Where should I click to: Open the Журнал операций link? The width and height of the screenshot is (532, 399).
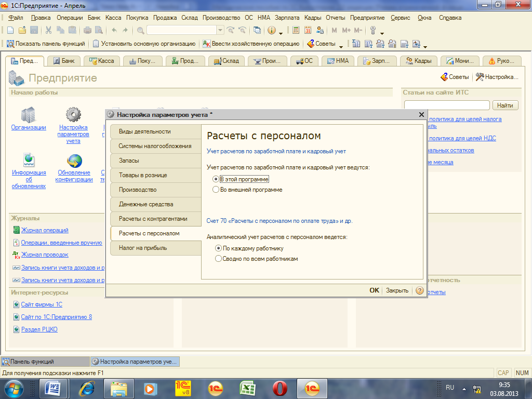pos(45,230)
